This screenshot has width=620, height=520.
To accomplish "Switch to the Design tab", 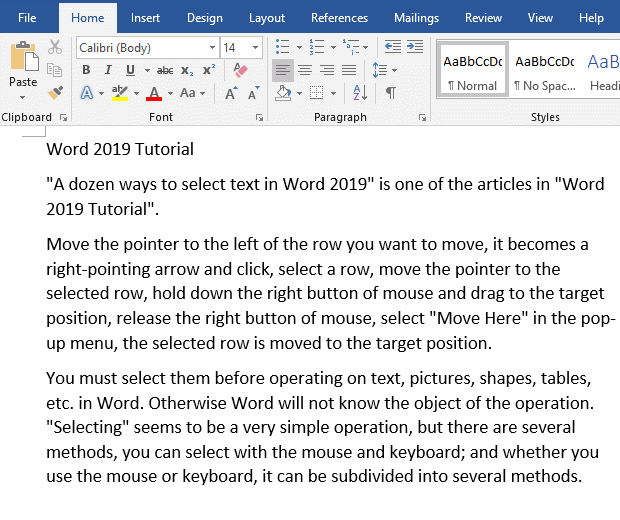I will pyautogui.click(x=205, y=18).
